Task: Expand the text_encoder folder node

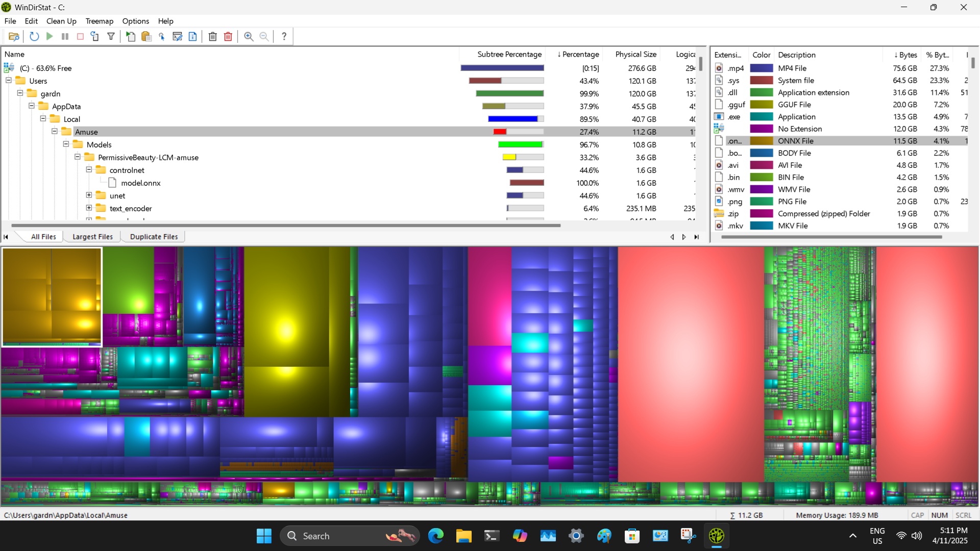Action: tap(89, 208)
